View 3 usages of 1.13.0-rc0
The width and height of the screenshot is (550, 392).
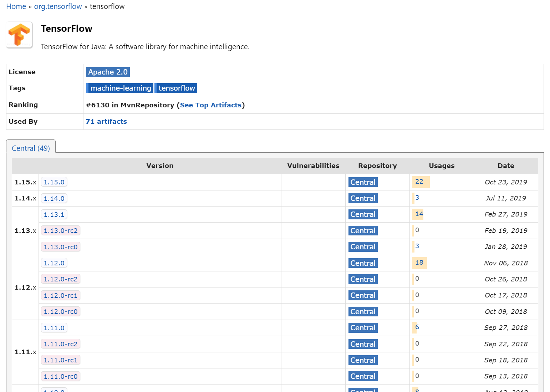point(417,246)
